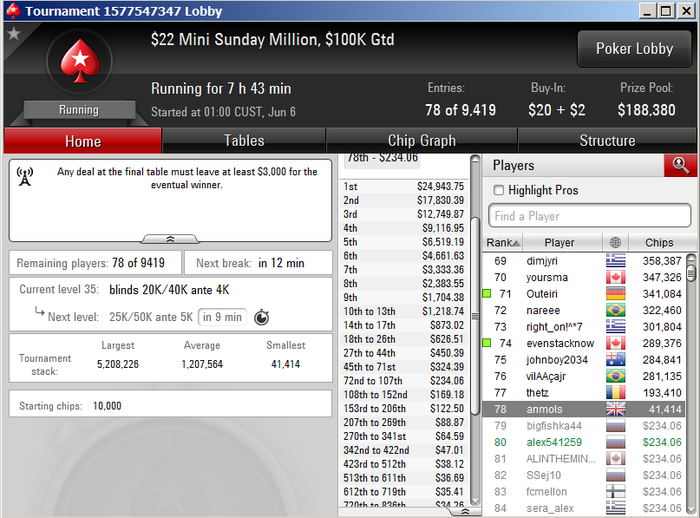Switch to the Tables tab

[244, 141]
